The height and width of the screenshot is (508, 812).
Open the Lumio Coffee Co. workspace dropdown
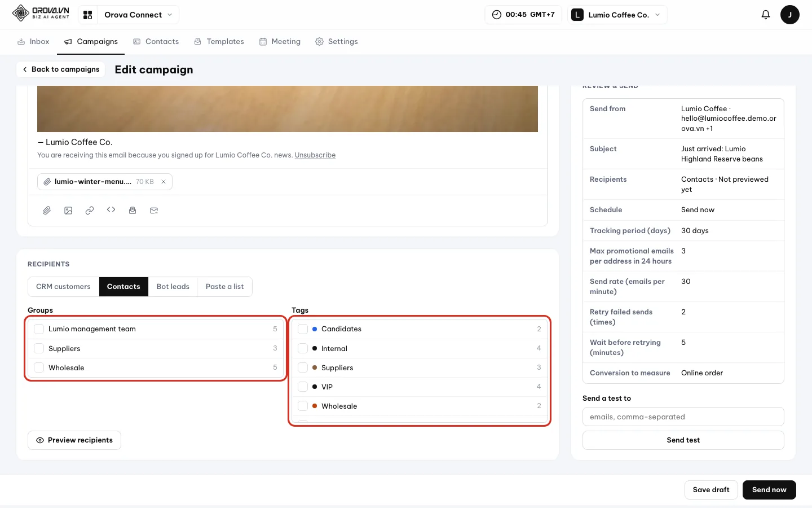[617, 15]
